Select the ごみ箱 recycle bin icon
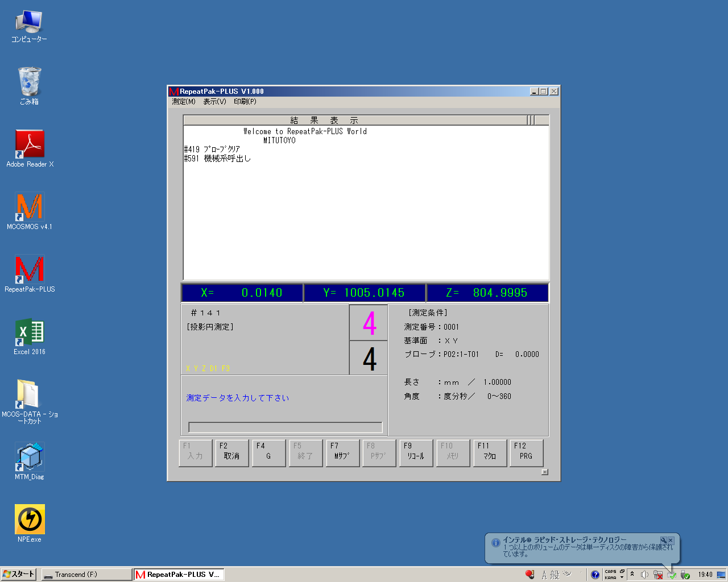728x582 pixels. tap(29, 86)
